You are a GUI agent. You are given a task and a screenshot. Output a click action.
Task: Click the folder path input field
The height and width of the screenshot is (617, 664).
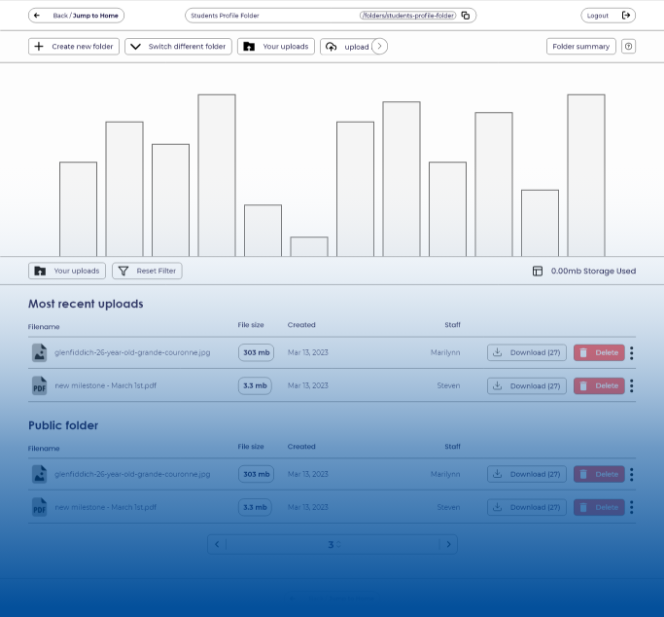pyautogui.click(x=320, y=16)
